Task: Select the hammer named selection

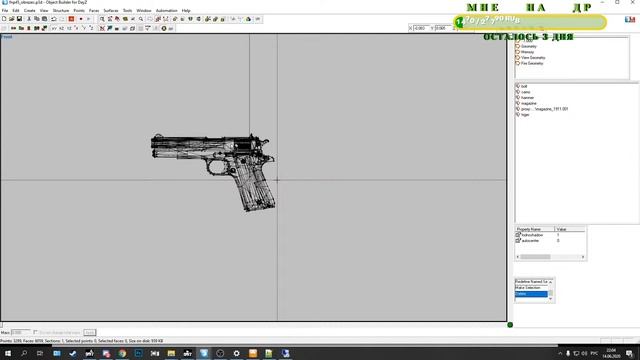Action: click(527, 98)
